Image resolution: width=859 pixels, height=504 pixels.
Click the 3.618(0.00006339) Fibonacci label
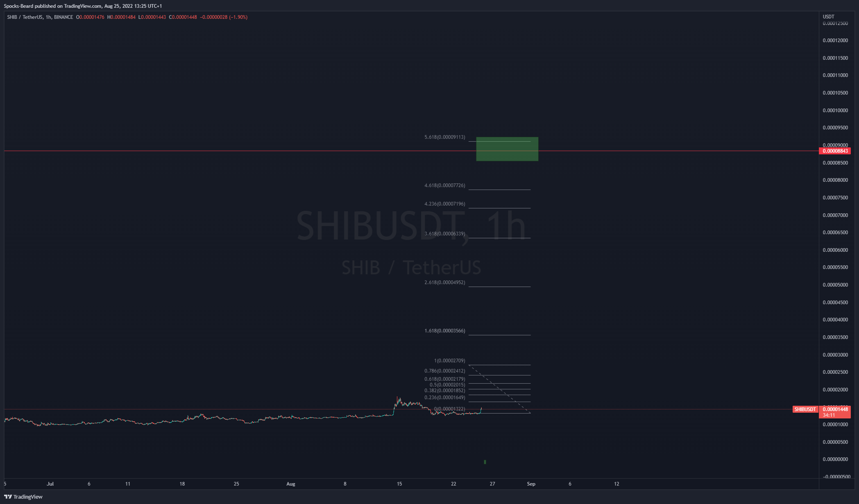click(445, 234)
